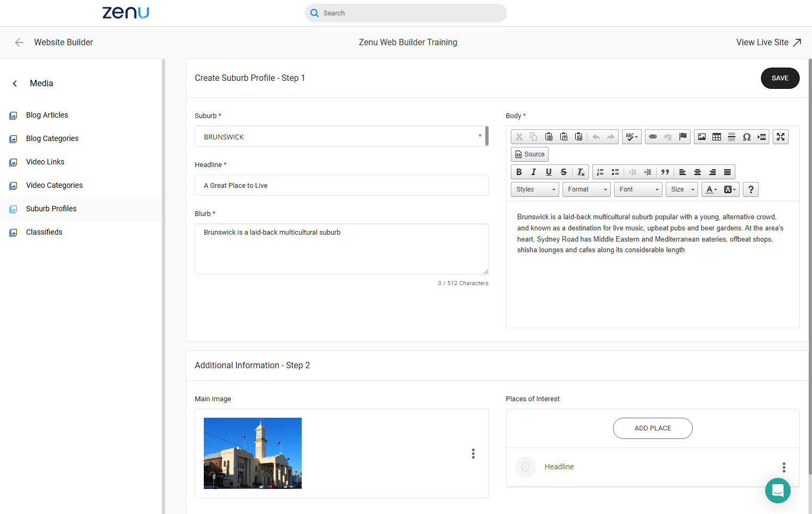The height and width of the screenshot is (514, 812).
Task: Insert a horizontal line in Body
Action: [732, 137]
